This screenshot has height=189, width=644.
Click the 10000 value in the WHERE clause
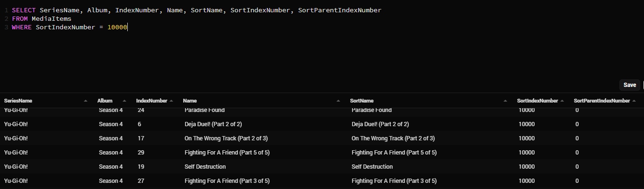[x=117, y=27]
